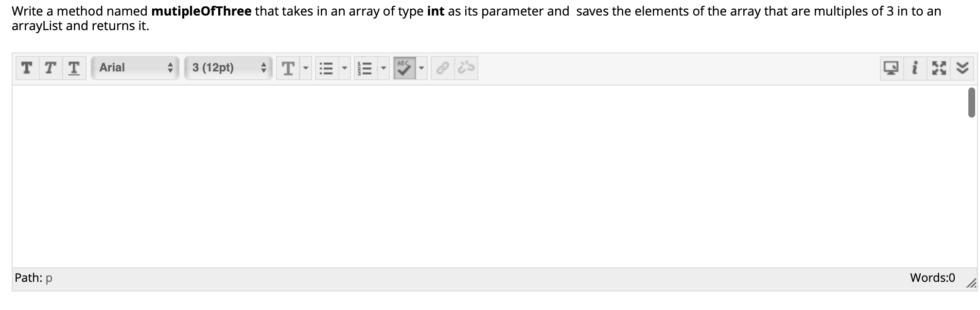Apply bold formatting to text

pyautogui.click(x=27, y=68)
